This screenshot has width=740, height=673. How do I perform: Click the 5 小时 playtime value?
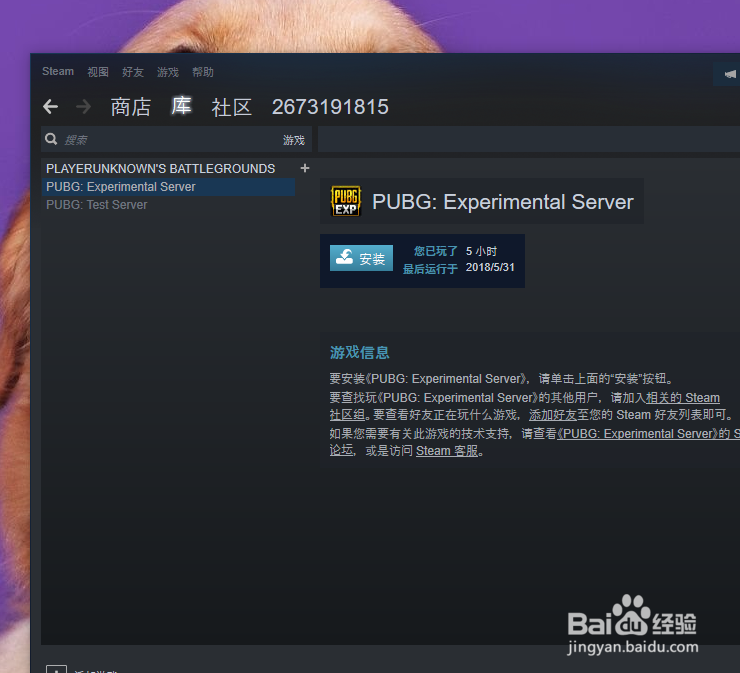[x=481, y=251]
